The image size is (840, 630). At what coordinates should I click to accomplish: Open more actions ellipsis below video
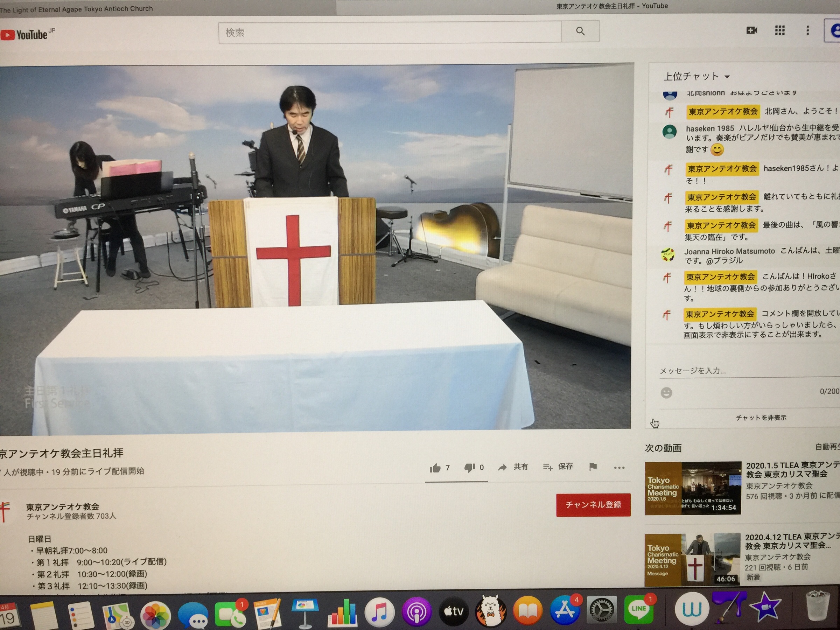[x=619, y=468]
